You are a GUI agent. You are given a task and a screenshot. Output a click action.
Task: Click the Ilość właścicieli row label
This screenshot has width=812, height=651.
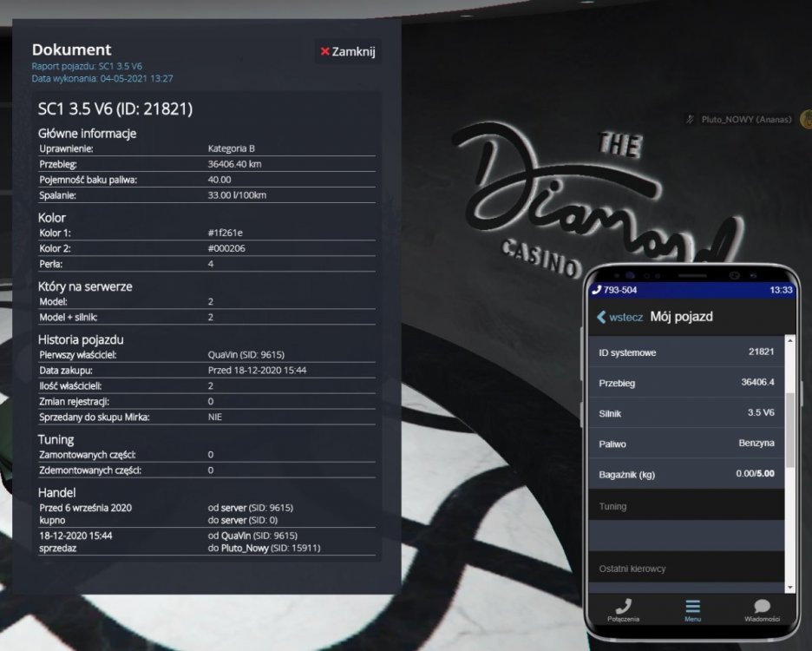click(x=70, y=385)
